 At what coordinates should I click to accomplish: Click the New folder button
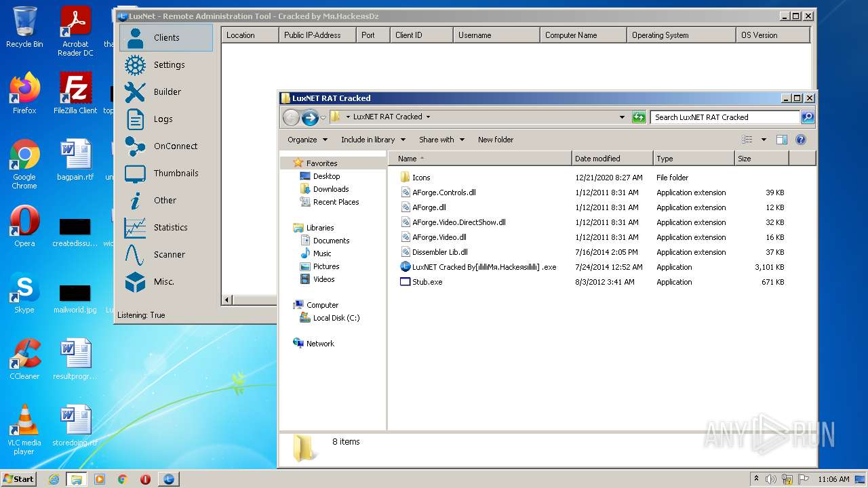point(496,140)
